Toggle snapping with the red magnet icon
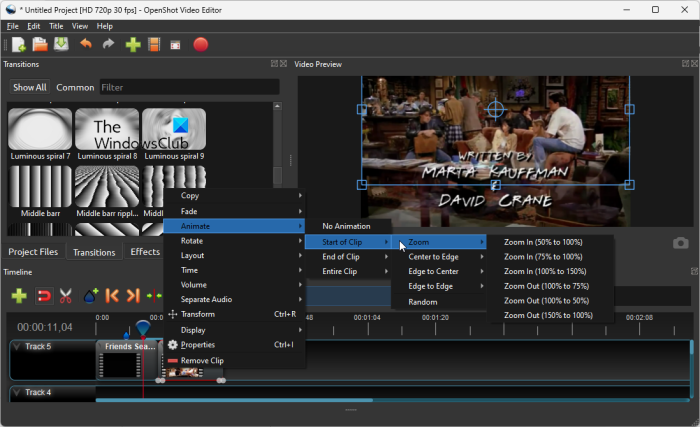Screen dimensions: 700x427 (x=44, y=296)
